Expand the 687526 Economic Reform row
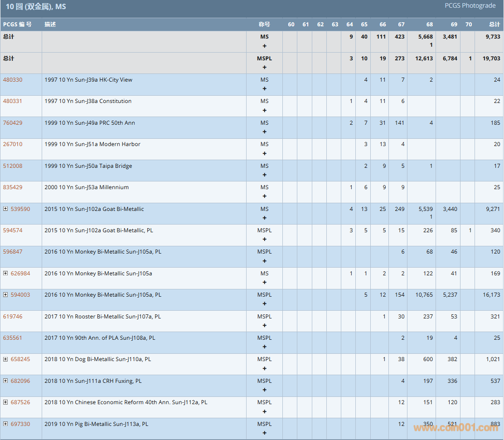The height and width of the screenshot is (440, 504). click(5, 402)
